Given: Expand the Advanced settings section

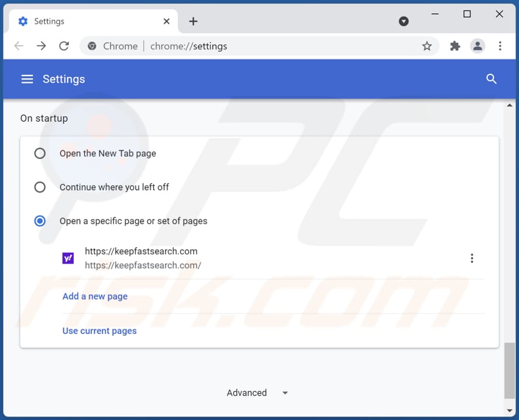Looking at the screenshot, I should (258, 392).
